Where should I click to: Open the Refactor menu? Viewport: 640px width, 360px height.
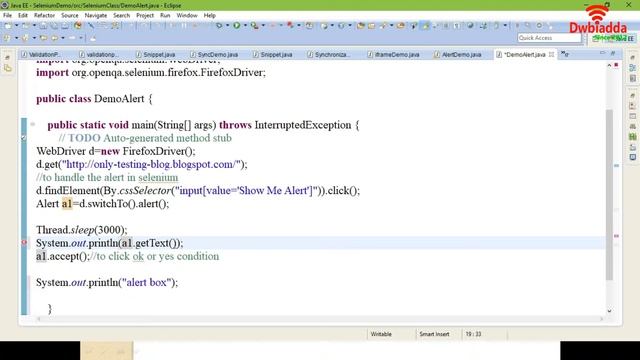44,16
